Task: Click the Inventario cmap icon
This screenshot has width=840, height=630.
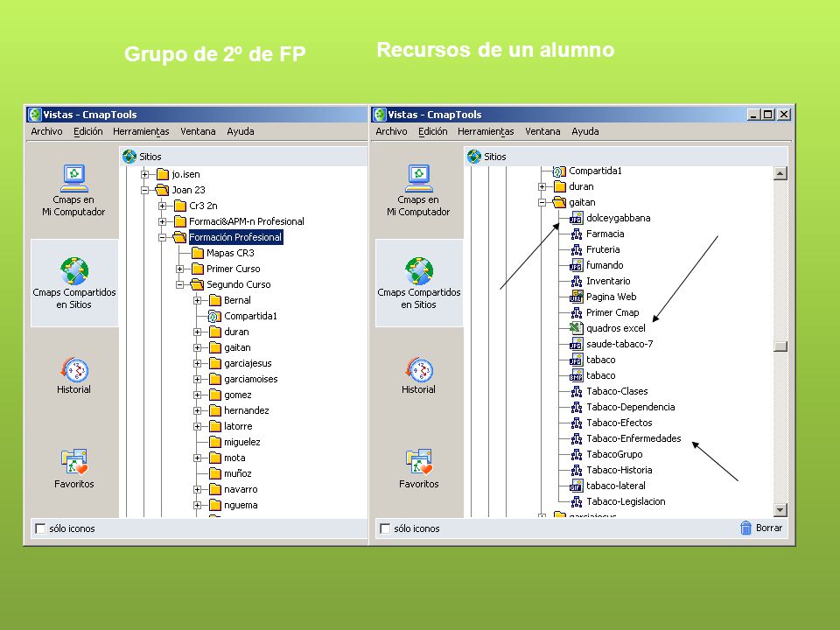Action: [576, 281]
